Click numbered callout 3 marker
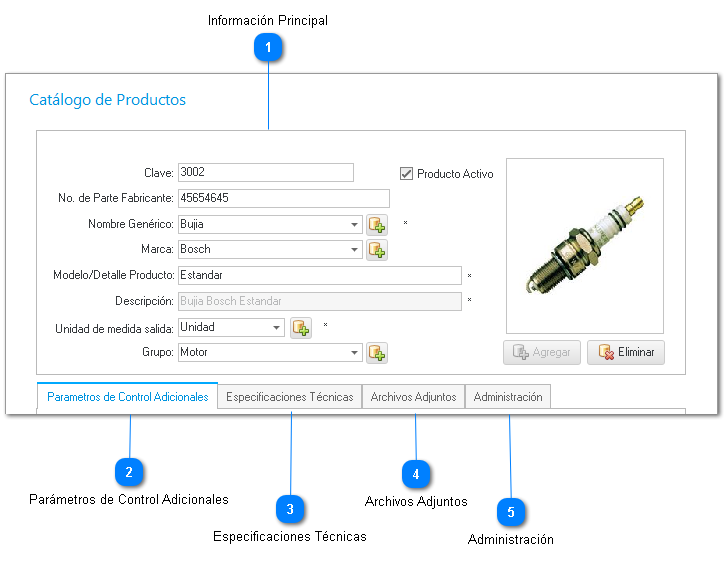The image size is (727, 563). coord(290,509)
